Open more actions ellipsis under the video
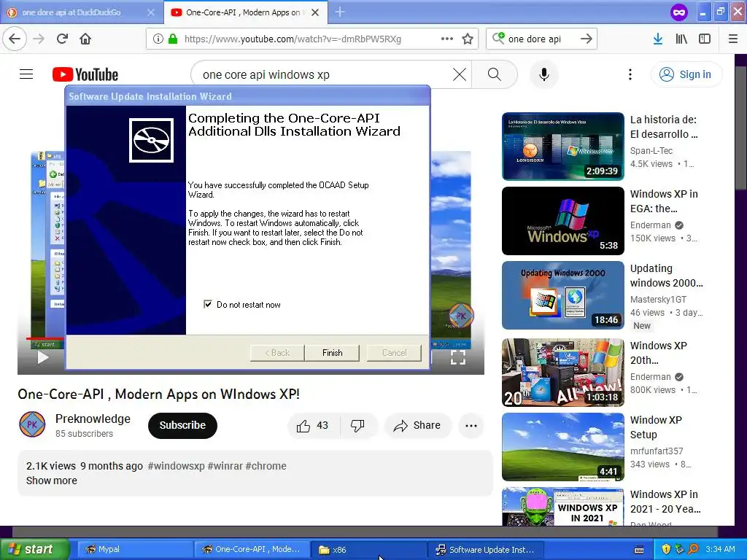Viewport: 747px width, 560px height. 471,425
